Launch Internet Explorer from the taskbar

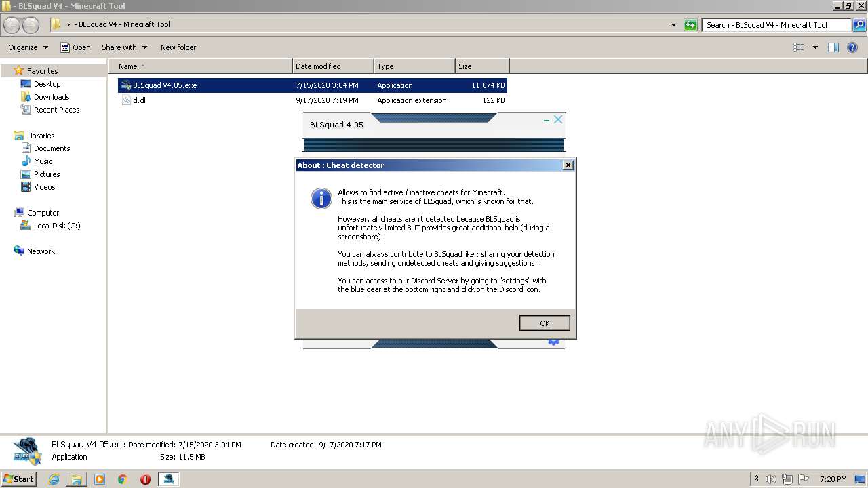tap(54, 479)
